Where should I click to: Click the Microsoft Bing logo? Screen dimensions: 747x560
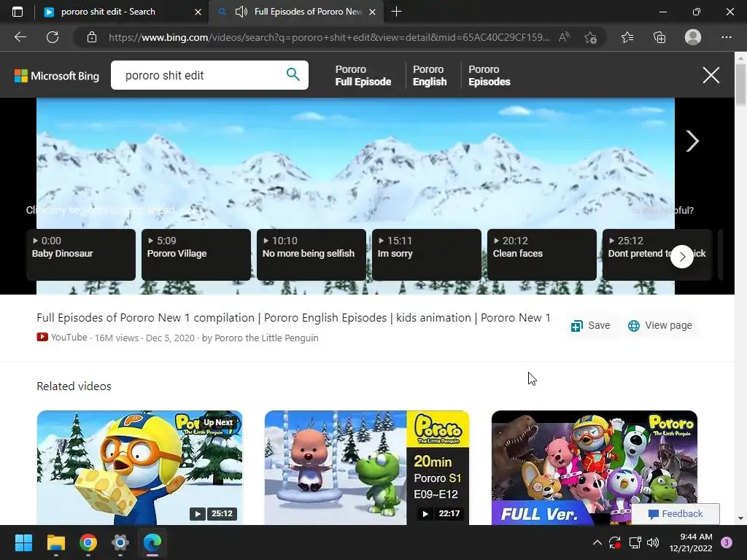coord(57,76)
